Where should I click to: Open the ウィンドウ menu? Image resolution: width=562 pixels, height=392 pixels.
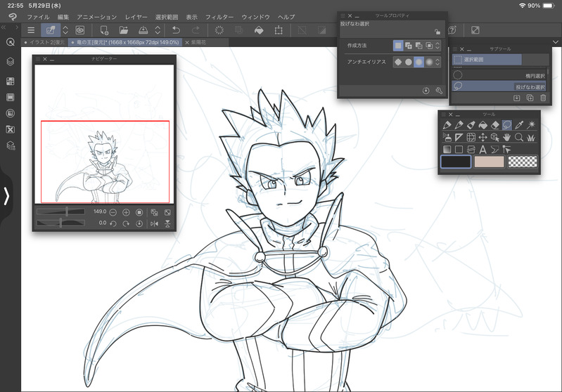[255, 17]
